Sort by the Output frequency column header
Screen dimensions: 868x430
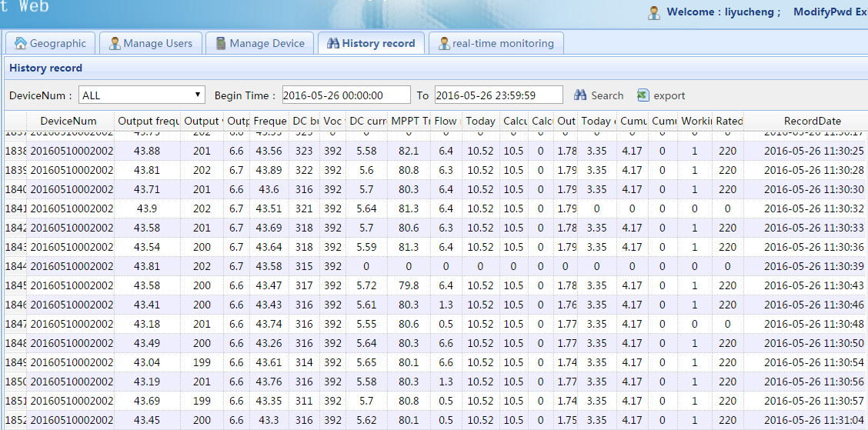coord(147,121)
